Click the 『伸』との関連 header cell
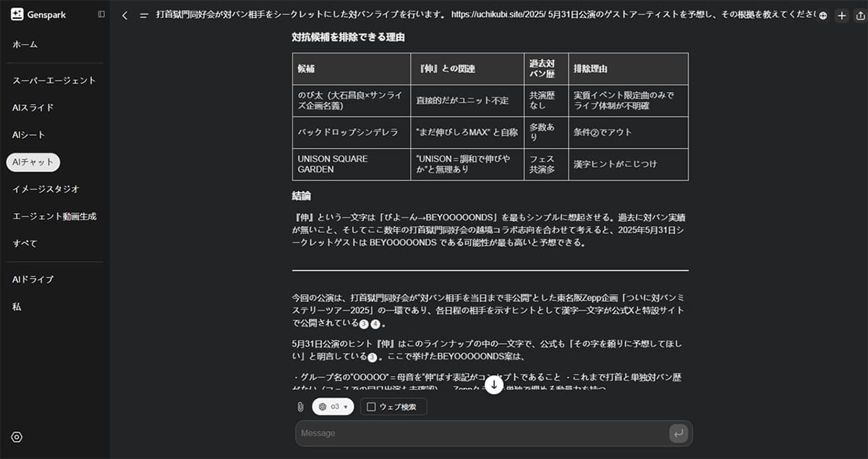868x459 pixels. (467, 69)
